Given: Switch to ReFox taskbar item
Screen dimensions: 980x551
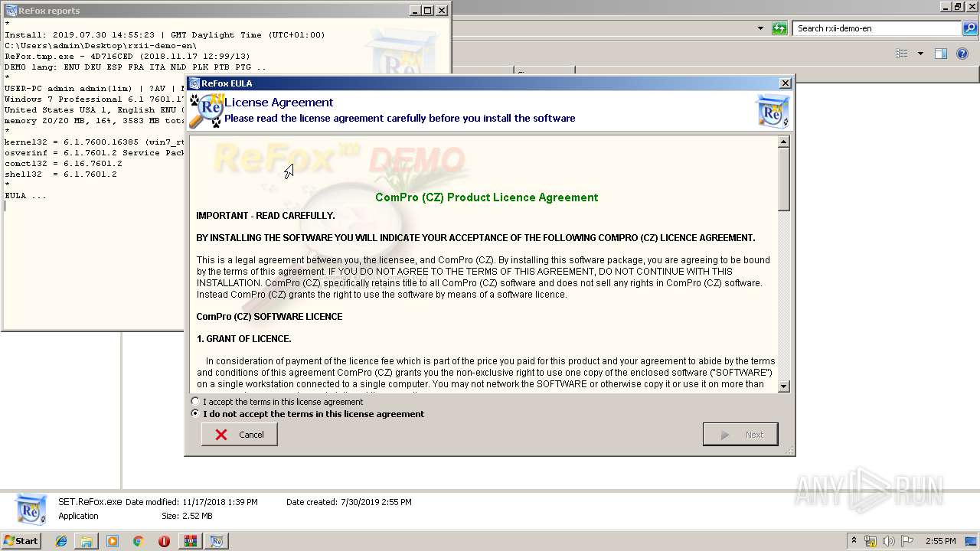Looking at the screenshot, I should point(217,541).
